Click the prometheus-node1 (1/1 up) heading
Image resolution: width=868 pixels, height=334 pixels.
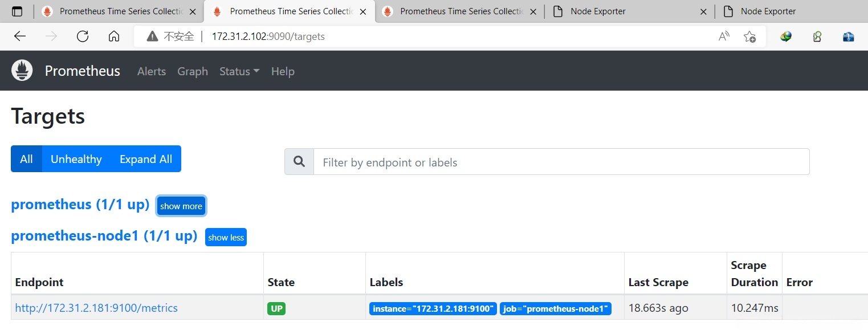104,235
